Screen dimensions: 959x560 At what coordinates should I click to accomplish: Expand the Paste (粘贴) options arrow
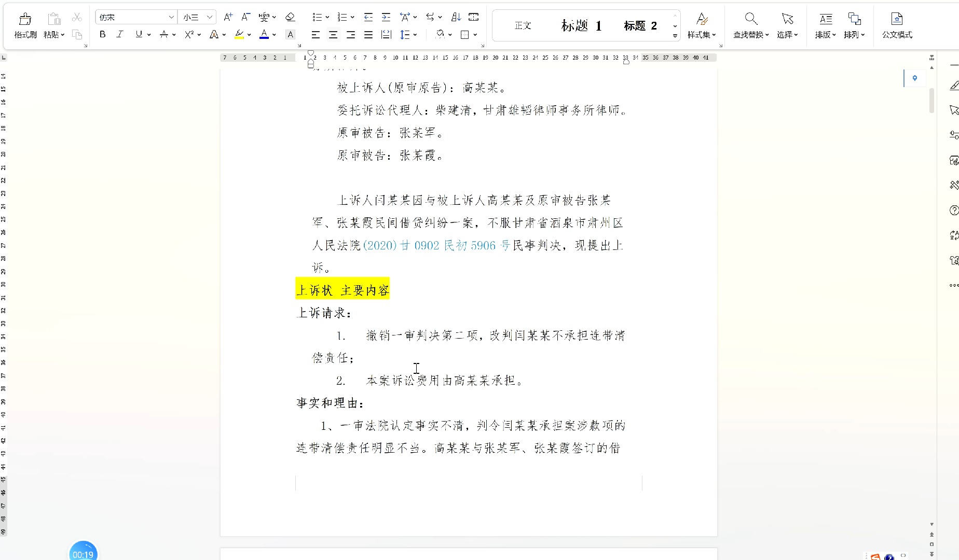(63, 35)
